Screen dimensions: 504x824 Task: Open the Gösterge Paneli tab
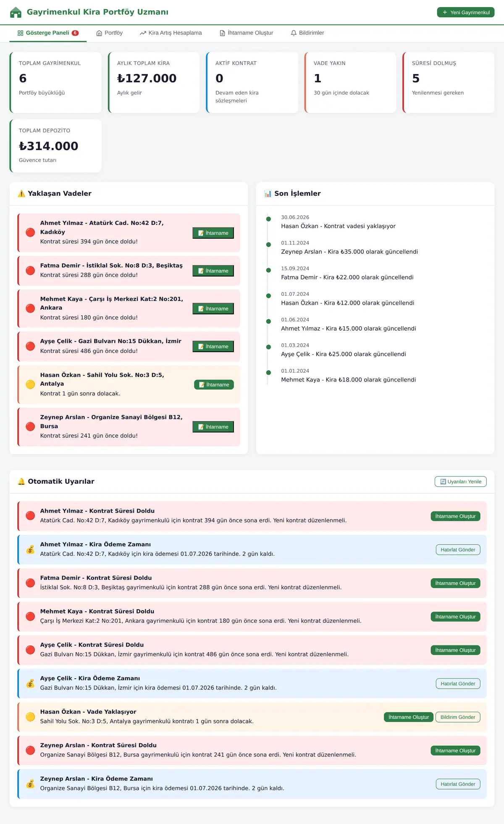(48, 33)
